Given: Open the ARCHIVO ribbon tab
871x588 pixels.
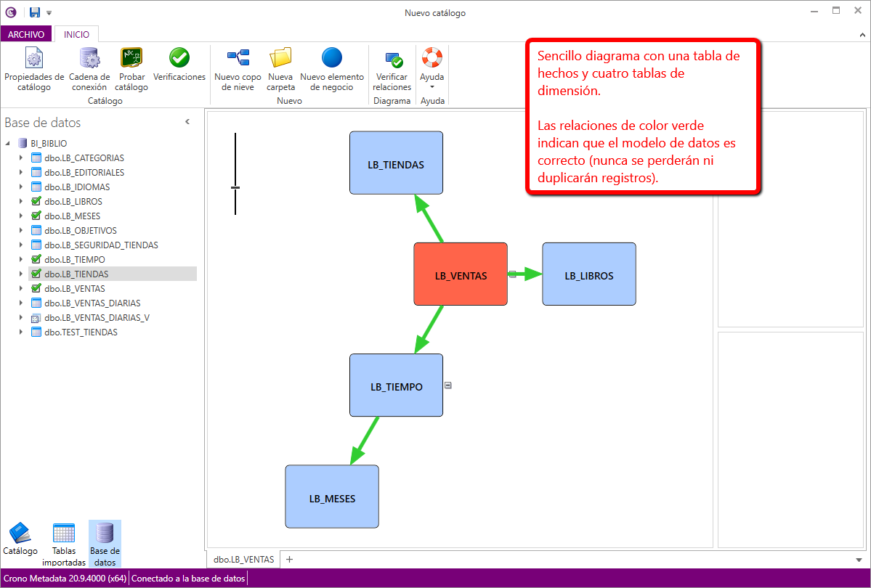Looking at the screenshot, I should 27,34.
